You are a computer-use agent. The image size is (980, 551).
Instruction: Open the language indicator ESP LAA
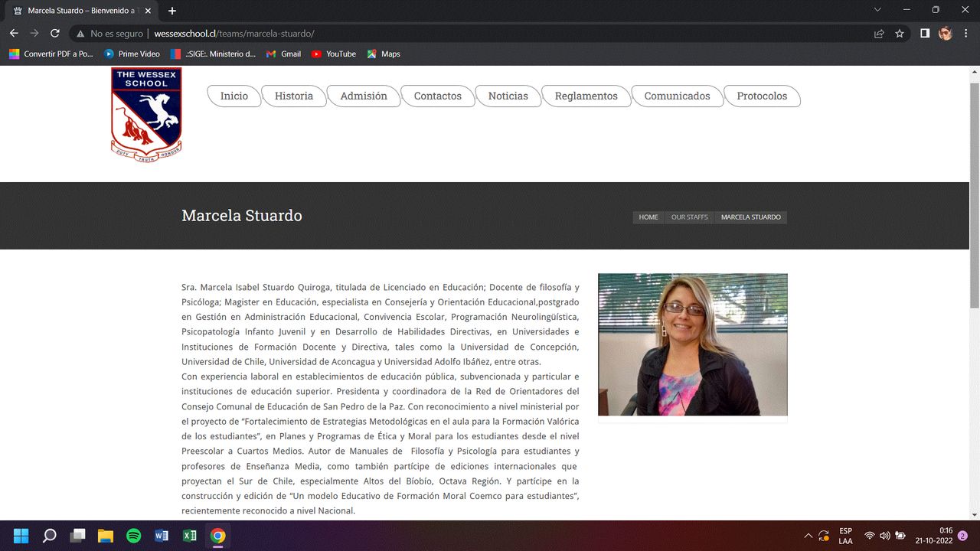[x=844, y=535]
